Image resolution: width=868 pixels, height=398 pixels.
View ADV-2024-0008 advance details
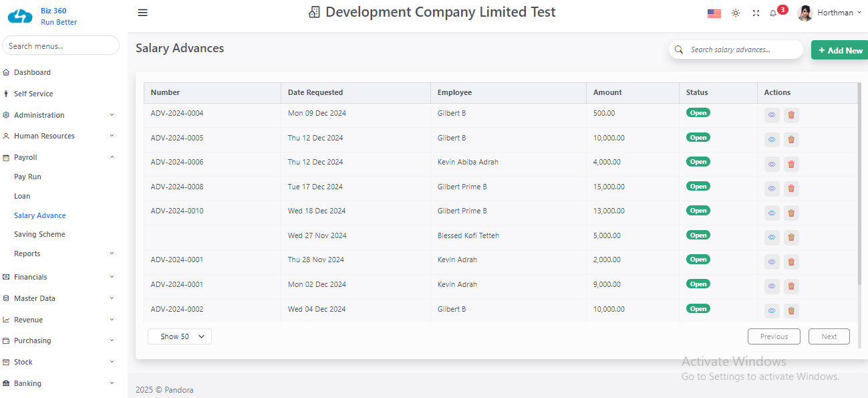(x=772, y=189)
